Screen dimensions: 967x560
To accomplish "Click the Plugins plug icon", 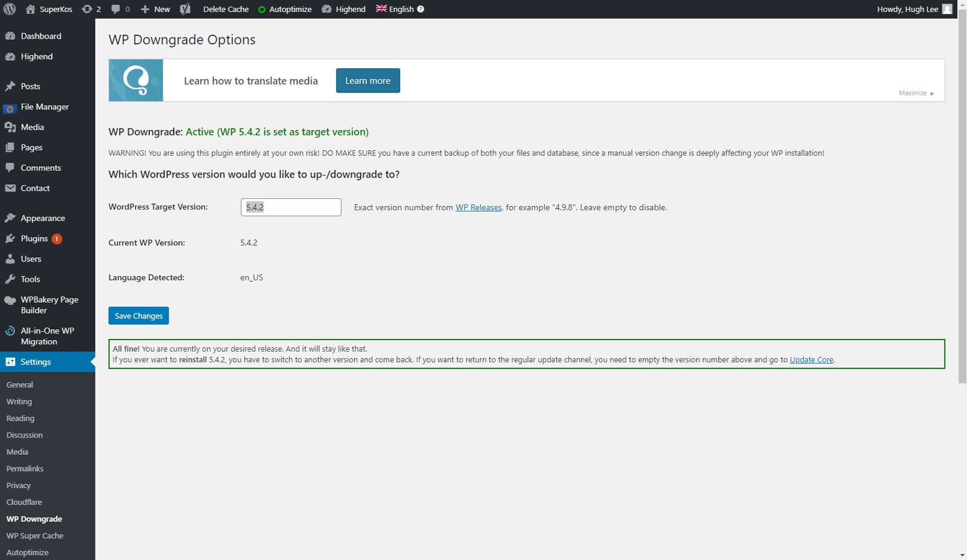I will tap(10, 239).
